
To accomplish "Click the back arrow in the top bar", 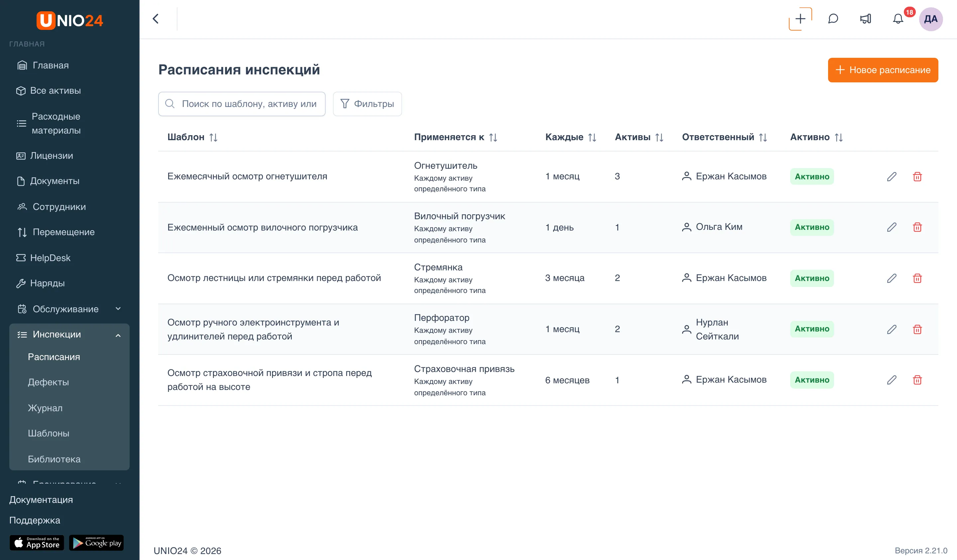I will tap(156, 19).
